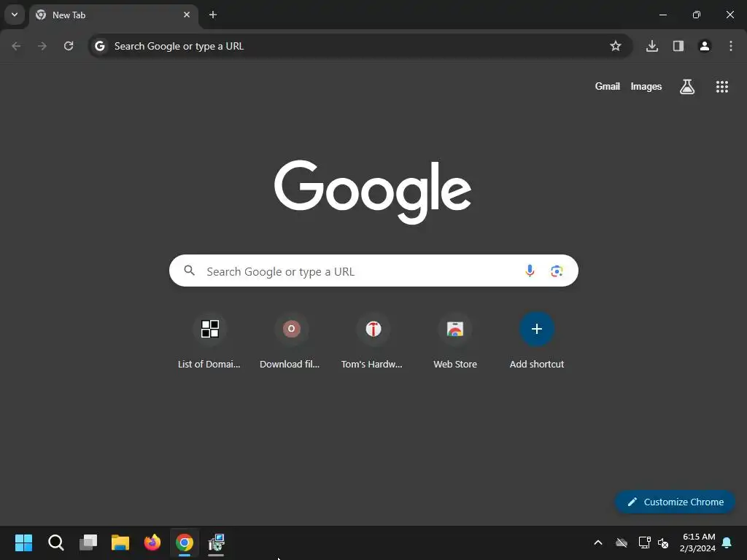
Task: Open the notifications bell
Action: (727, 542)
